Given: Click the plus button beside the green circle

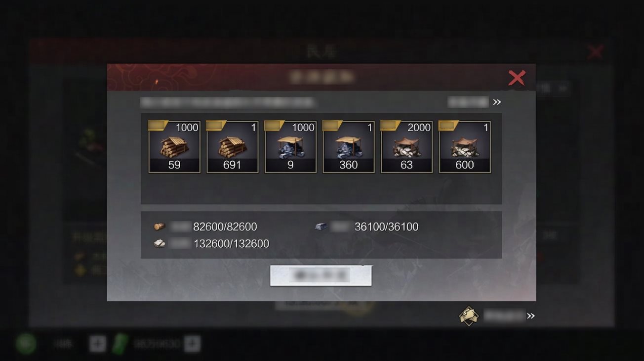Looking at the screenshot, I should pyautogui.click(x=98, y=344).
